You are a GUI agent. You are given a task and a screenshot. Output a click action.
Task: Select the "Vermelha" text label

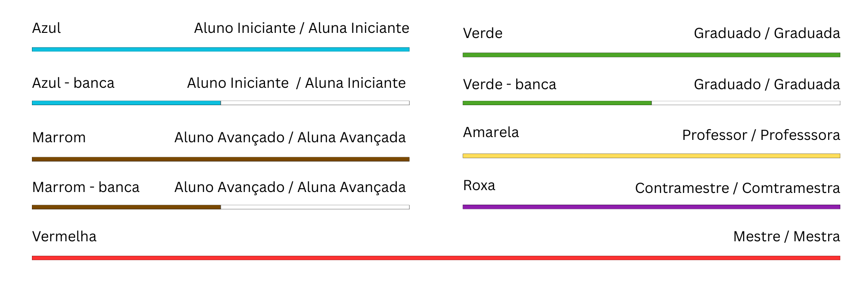(64, 236)
